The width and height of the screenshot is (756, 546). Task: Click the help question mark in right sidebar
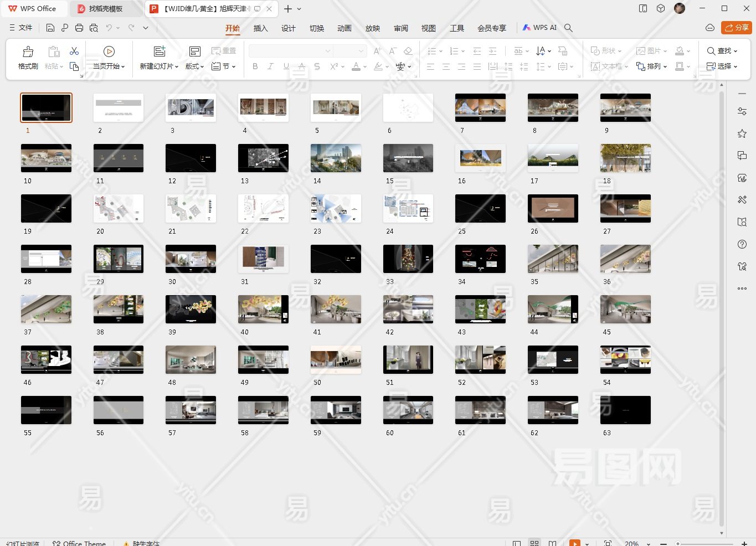pos(742,244)
